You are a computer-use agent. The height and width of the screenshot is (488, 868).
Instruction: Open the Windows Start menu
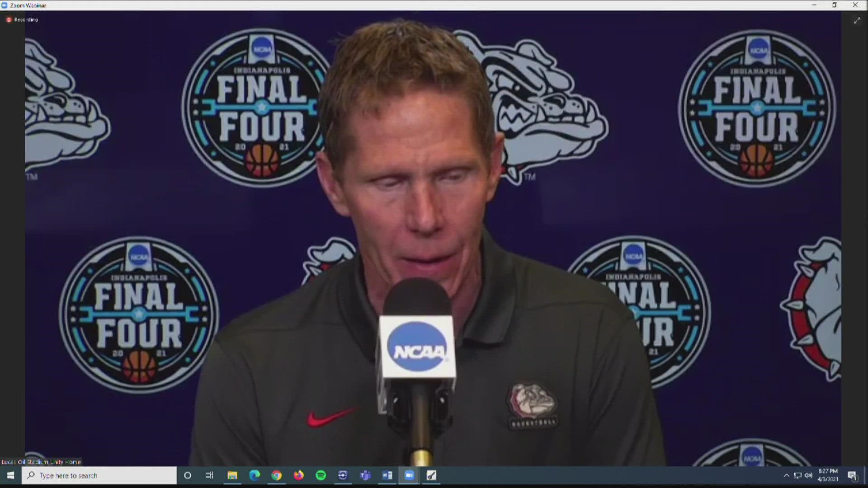tap(11, 475)
